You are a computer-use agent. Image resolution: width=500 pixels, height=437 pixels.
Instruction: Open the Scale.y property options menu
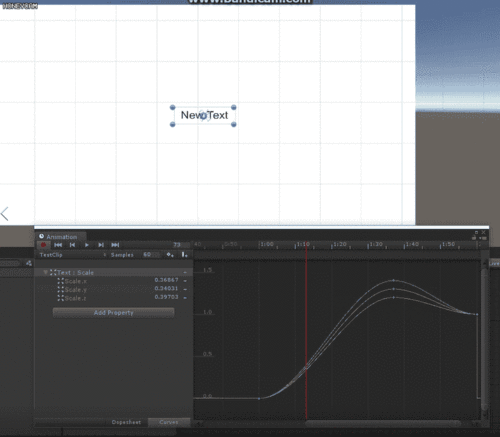(x=185, y=289)
